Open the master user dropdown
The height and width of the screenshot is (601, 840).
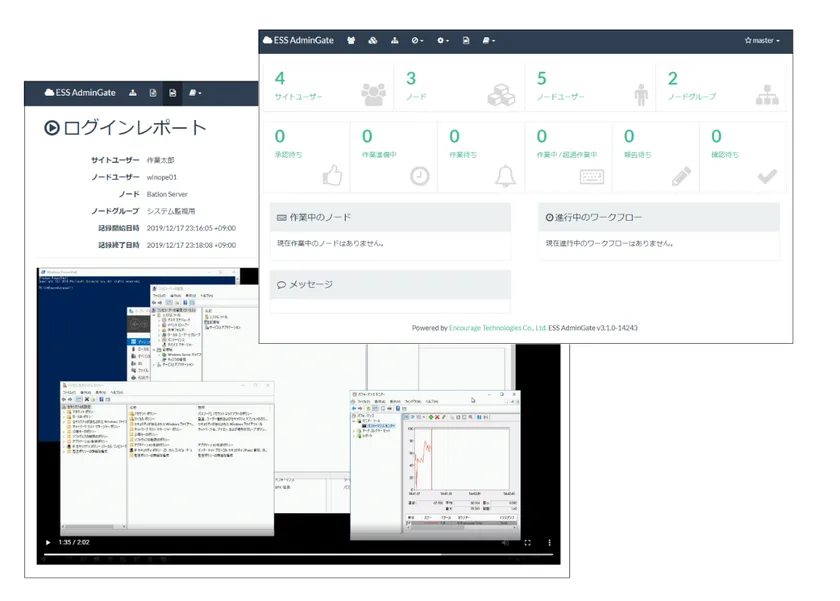click(x=761, y=41)
